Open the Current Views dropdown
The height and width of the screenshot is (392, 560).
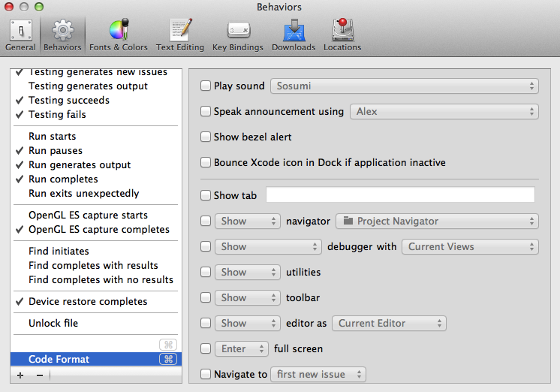click(470, 246)
